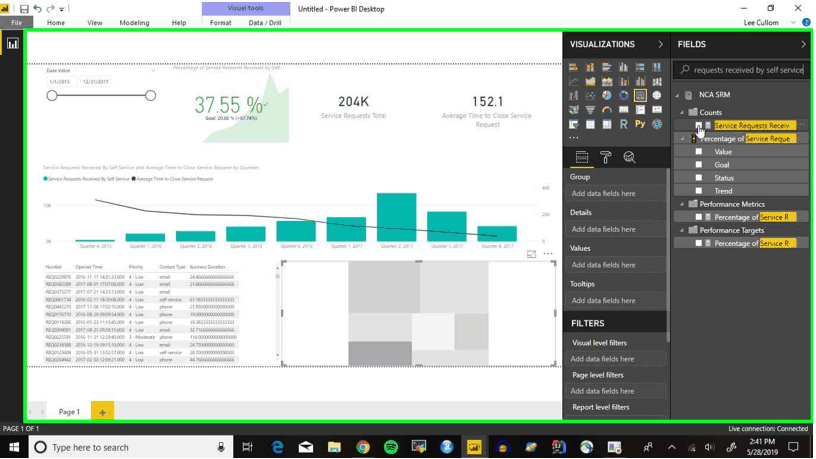Image resolution: width=816 pixels, height=459 pixels.
Task: Select the Gauge visualization
Action: coord(607,110)
